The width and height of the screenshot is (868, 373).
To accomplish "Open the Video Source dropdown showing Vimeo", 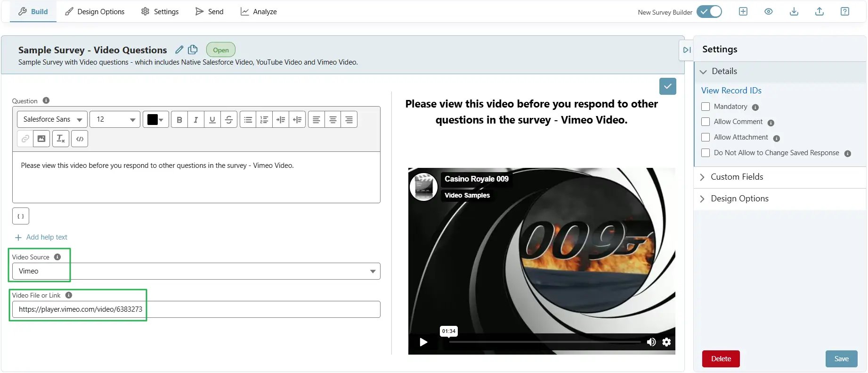I will pyautogui.click(x=196, y=271).
